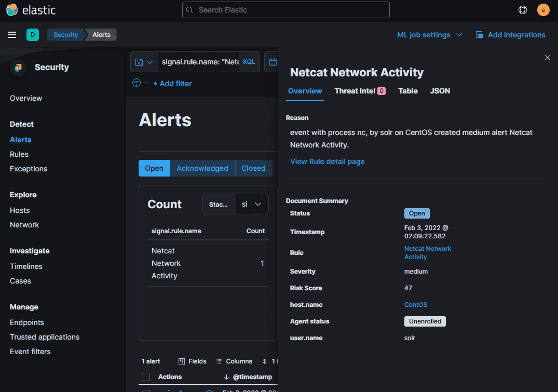This screenshot has height=392, width=558.
Task: Open View Rule detail page link
Action: point(327,161)
